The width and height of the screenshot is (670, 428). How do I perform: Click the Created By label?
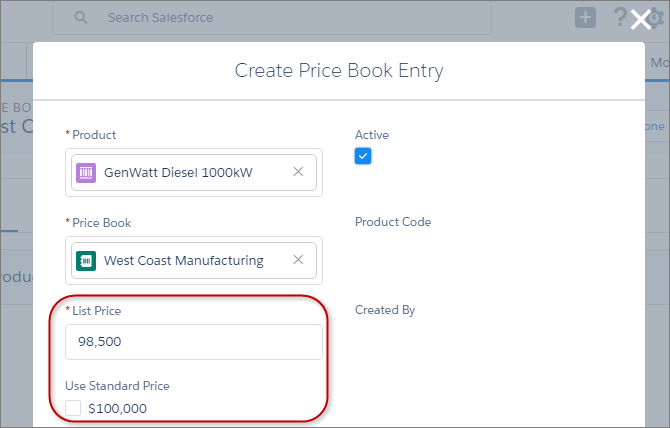385,310
